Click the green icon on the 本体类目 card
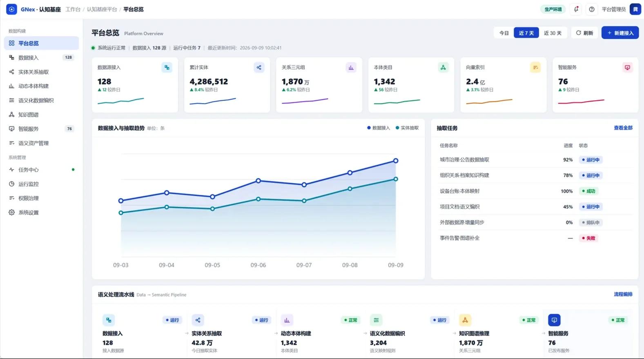 443,67
